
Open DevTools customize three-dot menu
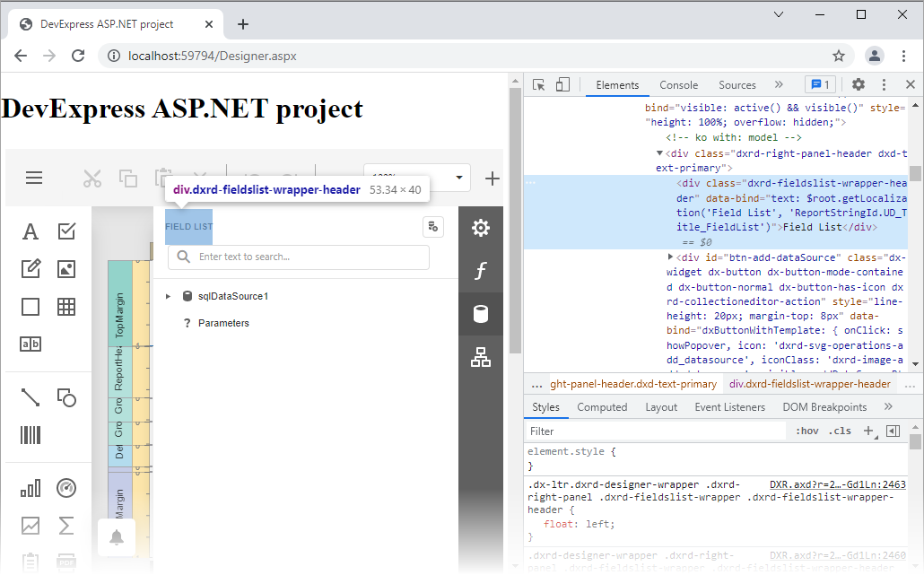tap(884, 85)
